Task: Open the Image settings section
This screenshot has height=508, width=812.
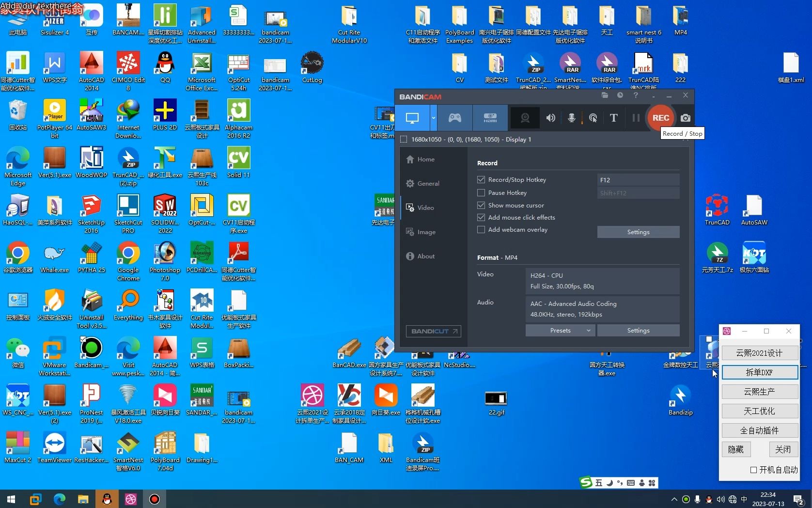Action: click(x=421, y=232)
